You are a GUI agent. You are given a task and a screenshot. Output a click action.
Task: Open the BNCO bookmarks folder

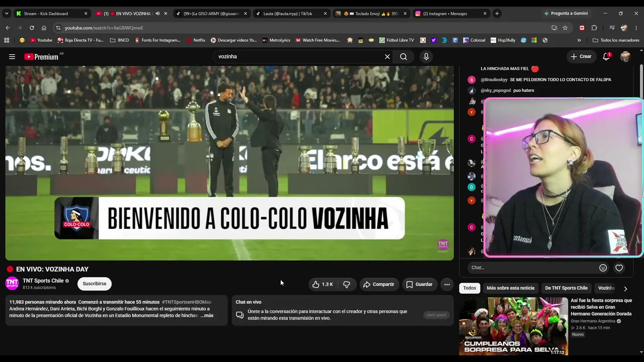pyautogui.click(x=119, y=40)
